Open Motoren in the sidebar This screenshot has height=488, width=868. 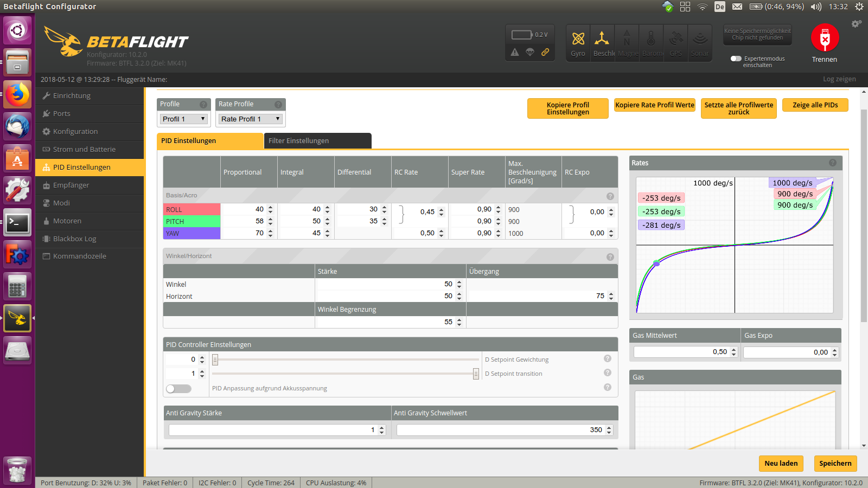90,221
